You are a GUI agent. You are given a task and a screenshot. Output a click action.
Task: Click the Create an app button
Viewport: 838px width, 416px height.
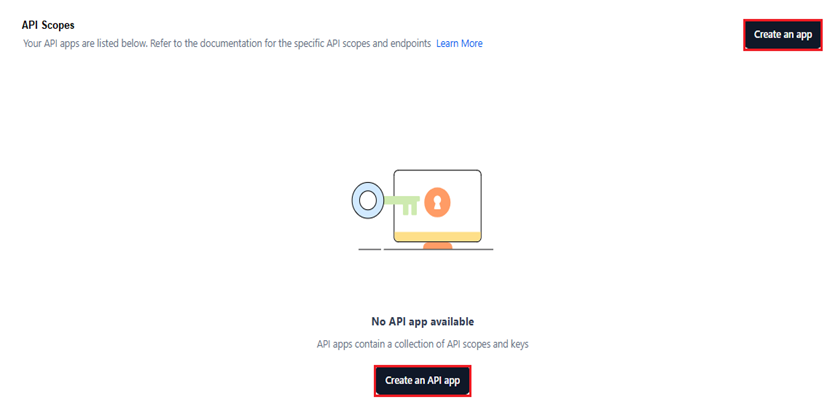point(782,35)
